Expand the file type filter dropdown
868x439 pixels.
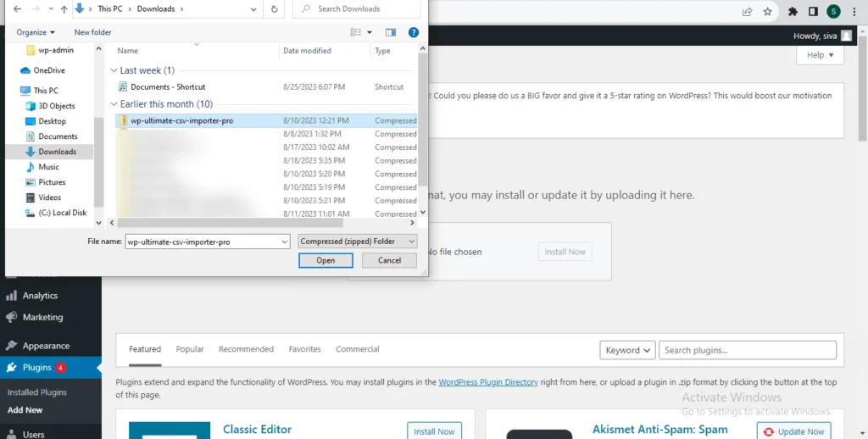point(358,242)
